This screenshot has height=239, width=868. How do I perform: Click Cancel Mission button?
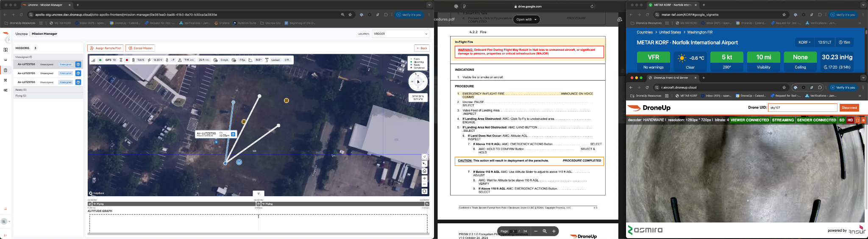click(140, 48)
